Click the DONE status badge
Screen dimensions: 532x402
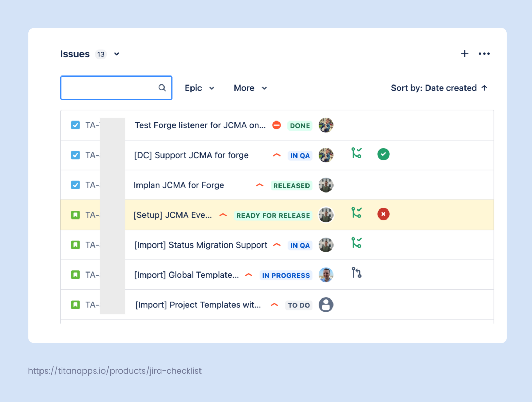coord(300,126)
